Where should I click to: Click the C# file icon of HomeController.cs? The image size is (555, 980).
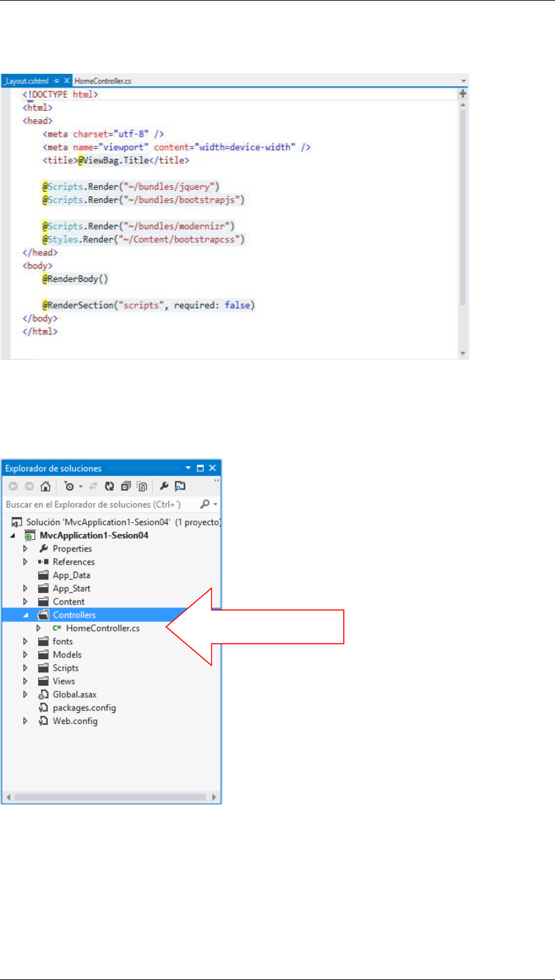click(x=57, y=628)
